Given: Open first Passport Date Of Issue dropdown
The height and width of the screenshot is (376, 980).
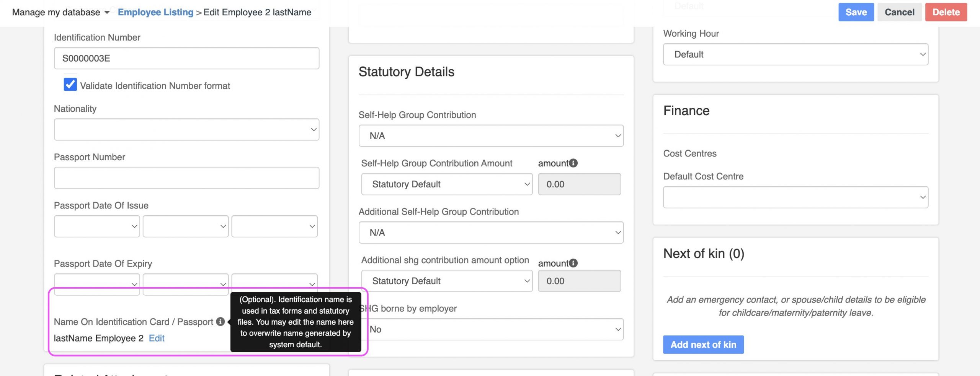Looking at the screenshot, I should (x=97, y=226).
